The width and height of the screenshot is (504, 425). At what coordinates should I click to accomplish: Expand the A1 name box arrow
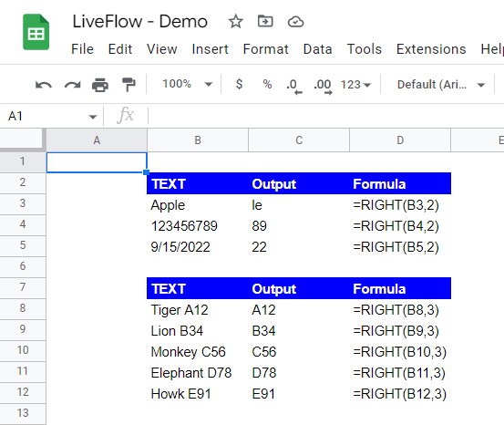93,117
